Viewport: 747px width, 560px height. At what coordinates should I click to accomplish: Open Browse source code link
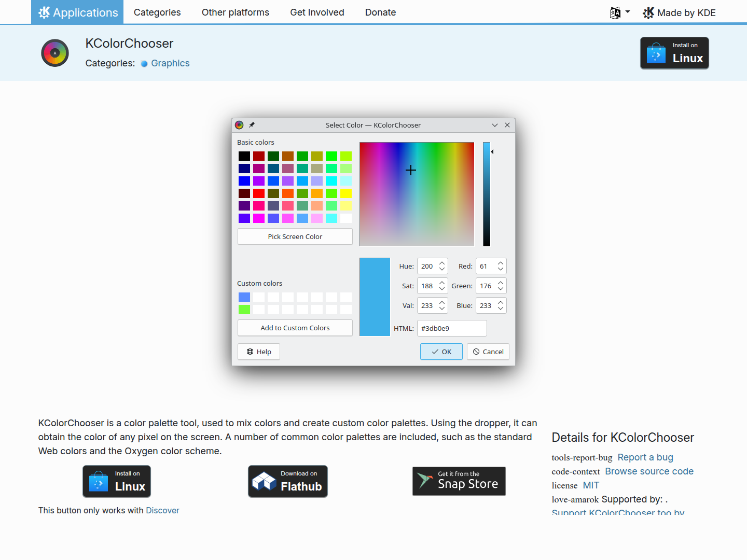pyautogui.click(x=649, y=471)
